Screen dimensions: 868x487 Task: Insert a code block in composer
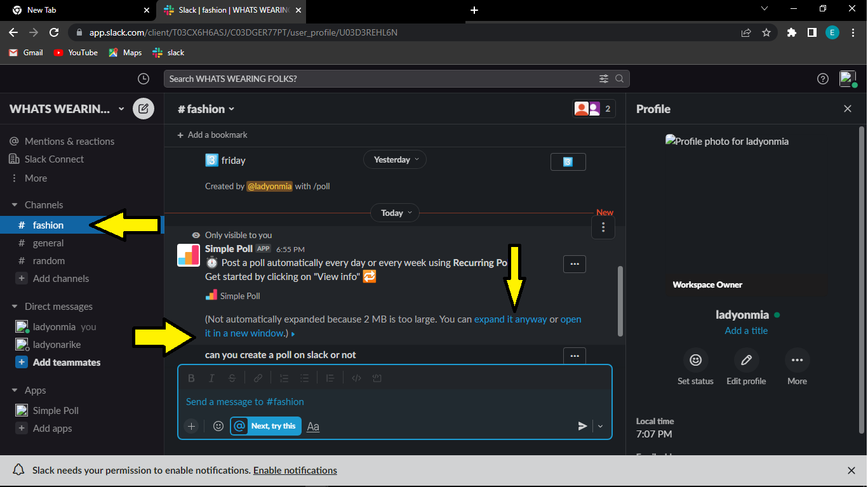point(377,378)
